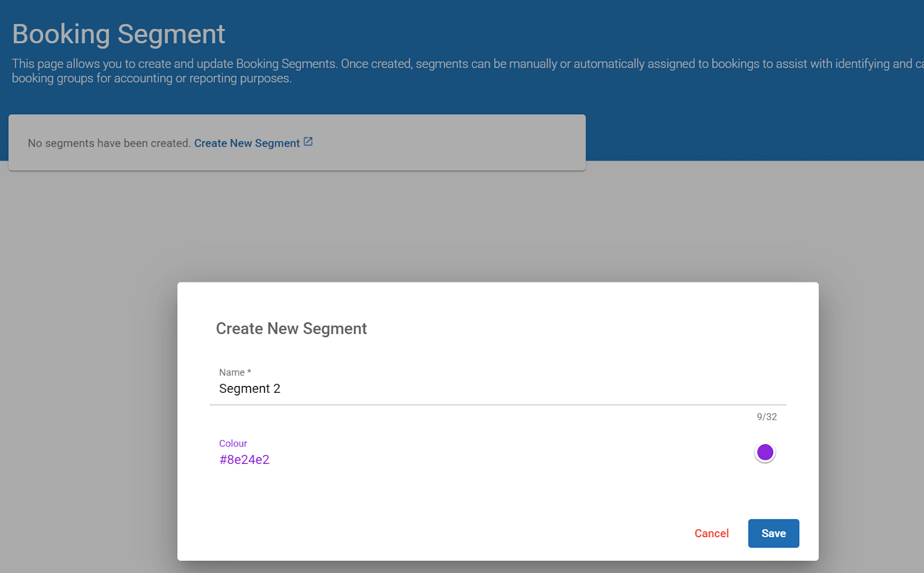Click the Create New Segment link
This screenshot has width=924, height=573.
point(247,143)
